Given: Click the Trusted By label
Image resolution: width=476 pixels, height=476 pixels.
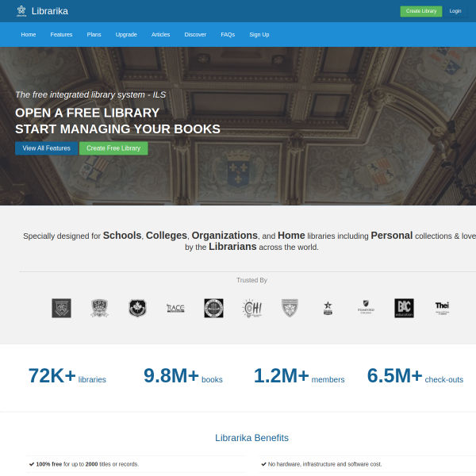Looking at the screenshot, I should (x=251, y=280).
